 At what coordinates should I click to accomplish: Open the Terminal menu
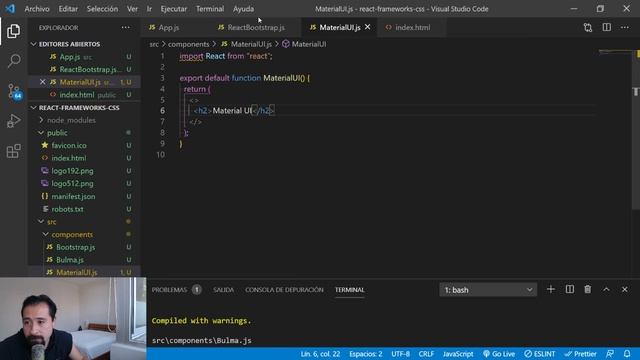click(210, 9)
